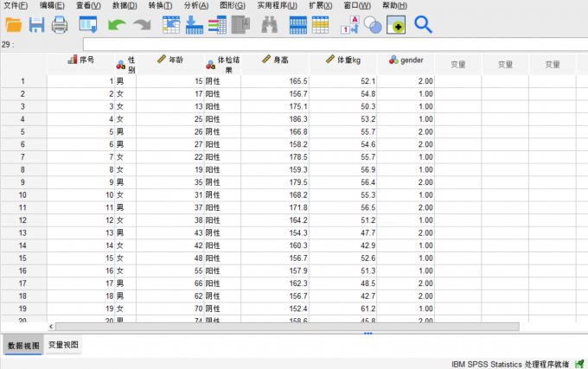The image size is (588, 369).
Task: Click height cell 171.8
Action: [x=275, y=207]
